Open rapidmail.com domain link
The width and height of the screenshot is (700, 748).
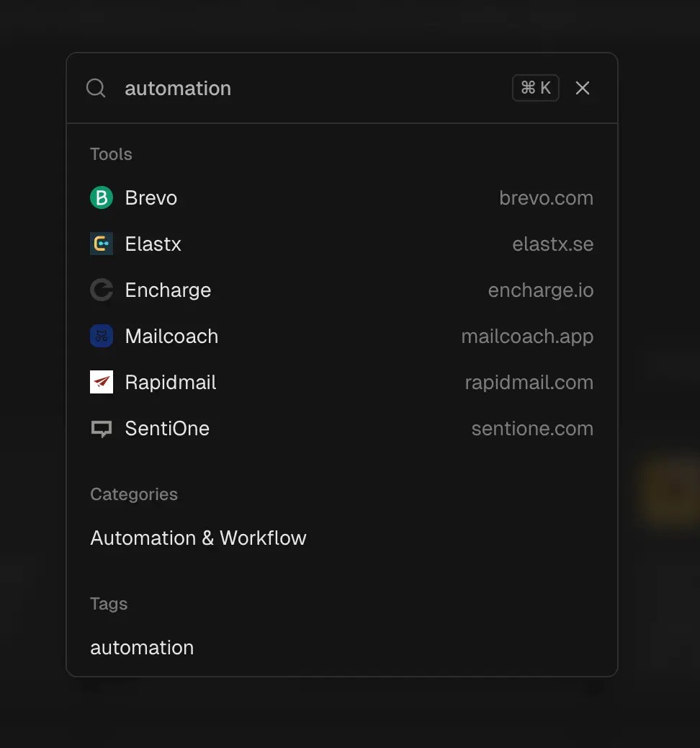[x=529, y=382]
